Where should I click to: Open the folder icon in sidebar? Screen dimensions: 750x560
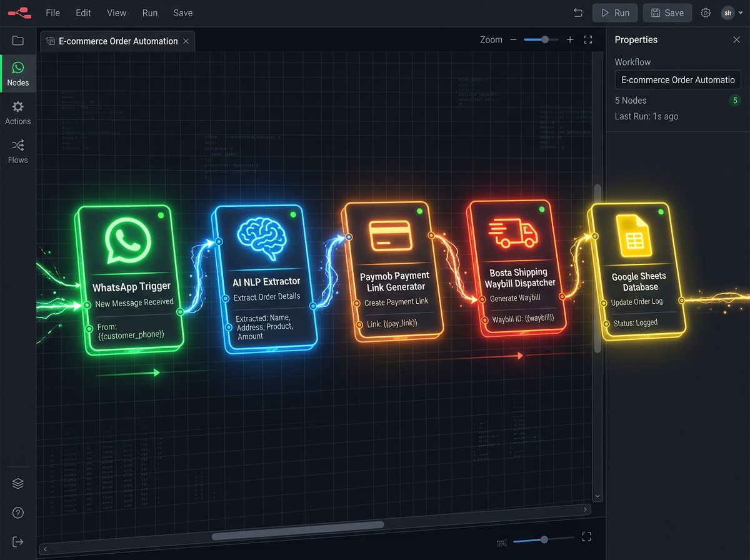point(18,41)
